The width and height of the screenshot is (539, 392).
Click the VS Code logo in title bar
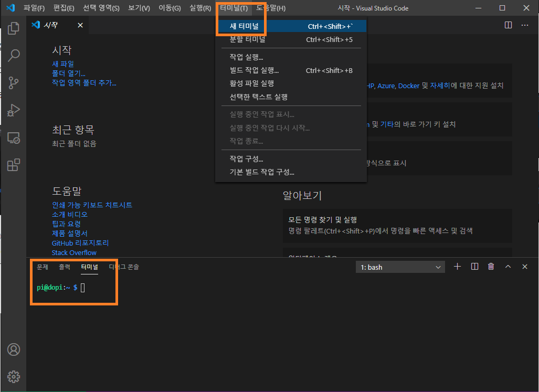click(10, 7)
